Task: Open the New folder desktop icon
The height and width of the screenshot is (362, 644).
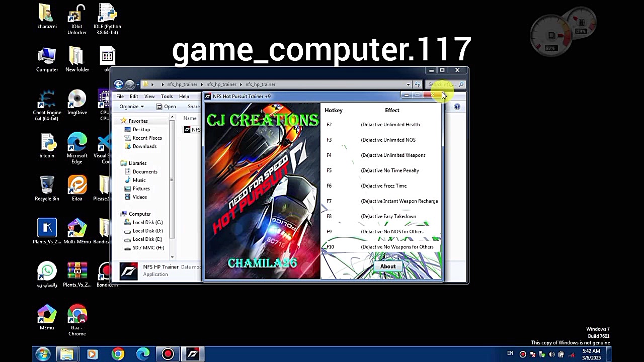Action: [77, 59]
